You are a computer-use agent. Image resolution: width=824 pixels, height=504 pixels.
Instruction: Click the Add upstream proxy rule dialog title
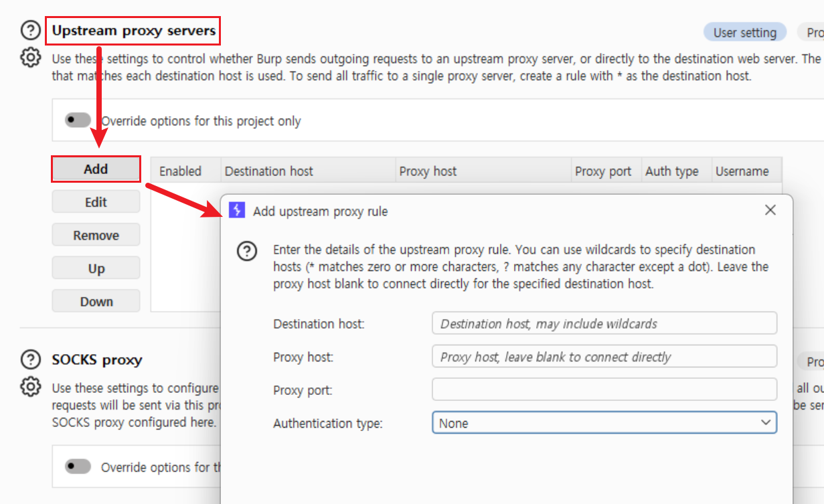coord(321,212)
